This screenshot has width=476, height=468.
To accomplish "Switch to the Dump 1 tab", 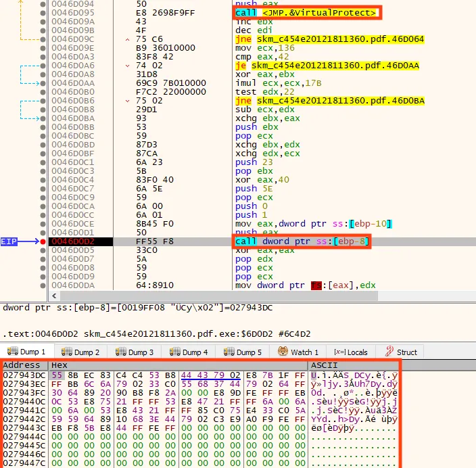I will point(27,352).
